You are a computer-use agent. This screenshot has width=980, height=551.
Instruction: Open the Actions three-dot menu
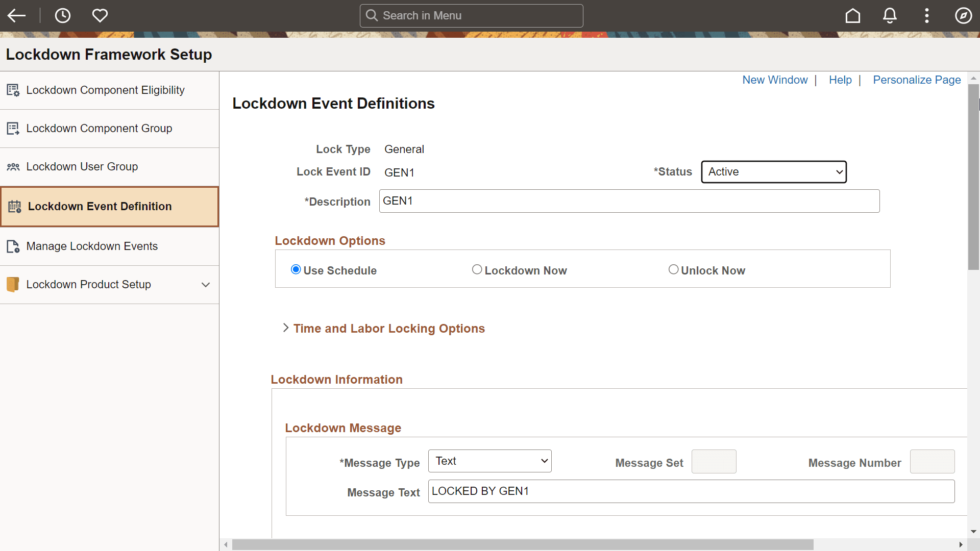click(927, 16)
